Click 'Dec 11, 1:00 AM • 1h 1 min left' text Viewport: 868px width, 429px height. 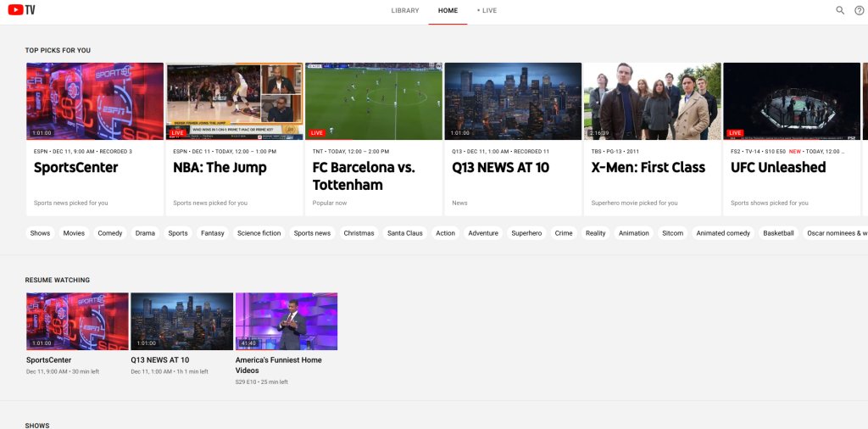170,371
